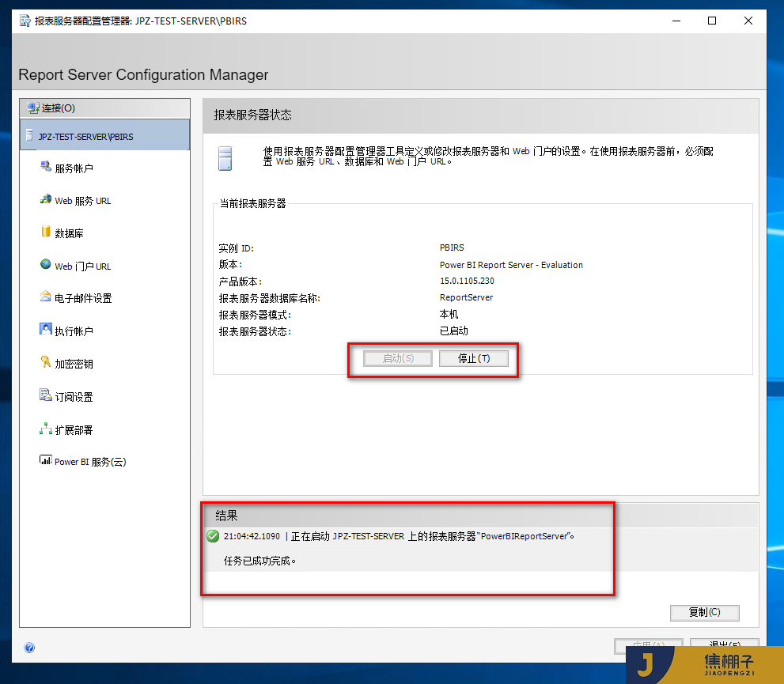The width and height of the screenshot is (784, 684).
Task: Click the 应用(A) apply button
Action: click(x=648, y=645)
